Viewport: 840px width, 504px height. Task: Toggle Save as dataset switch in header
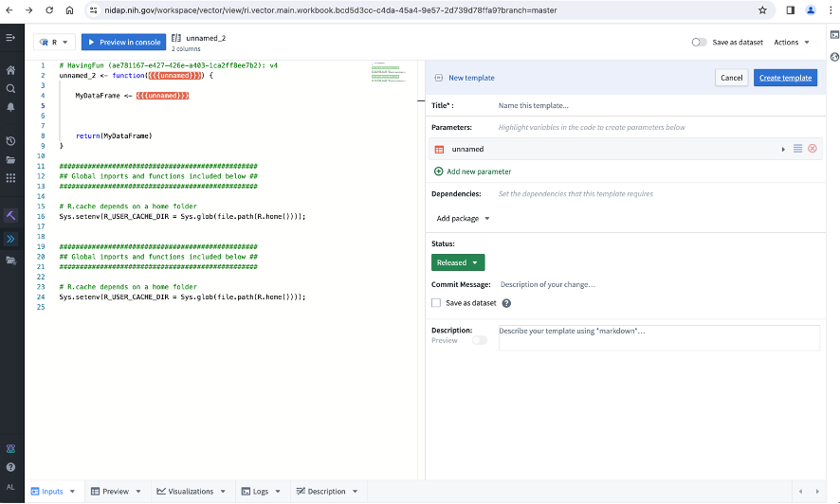tap(699, 42)
